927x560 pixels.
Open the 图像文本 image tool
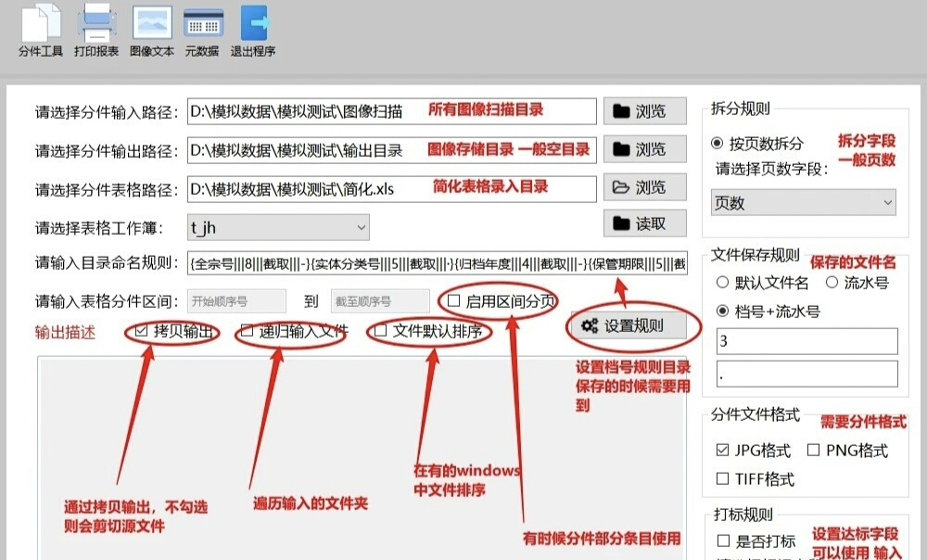point(152,31)
